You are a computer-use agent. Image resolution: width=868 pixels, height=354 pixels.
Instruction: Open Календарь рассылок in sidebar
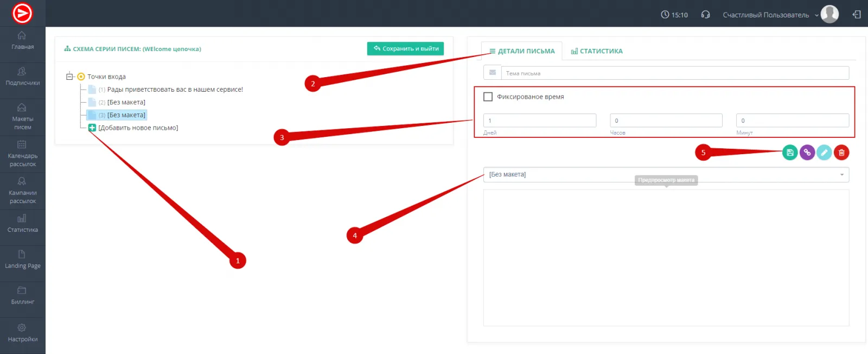(22, 154)
